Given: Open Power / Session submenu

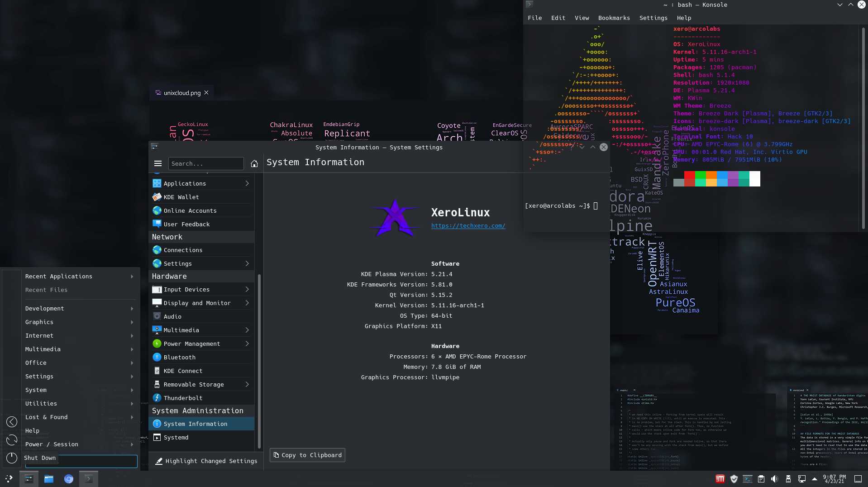Looking at the screenshot, I should [x=80, y=444].
